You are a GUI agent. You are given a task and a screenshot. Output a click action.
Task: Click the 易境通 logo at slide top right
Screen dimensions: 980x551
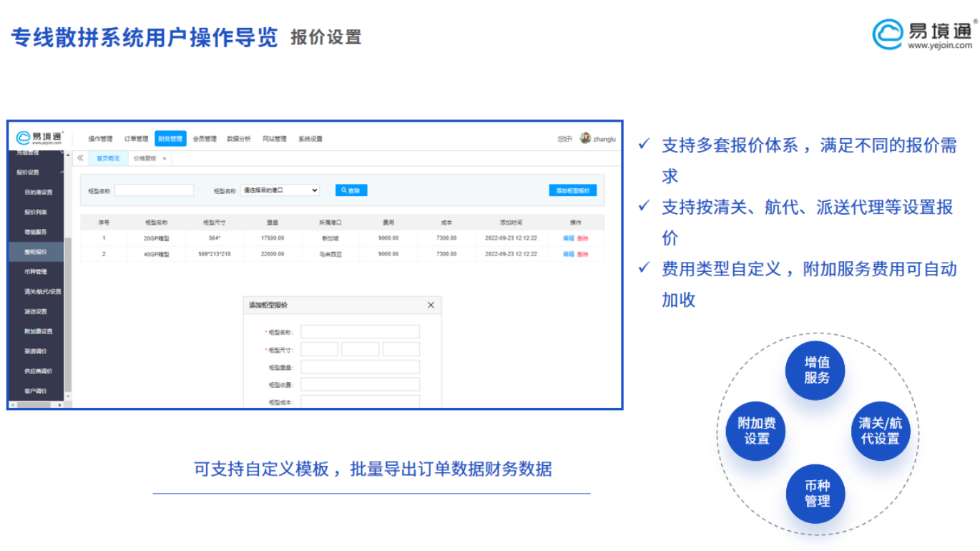(926, 34)
